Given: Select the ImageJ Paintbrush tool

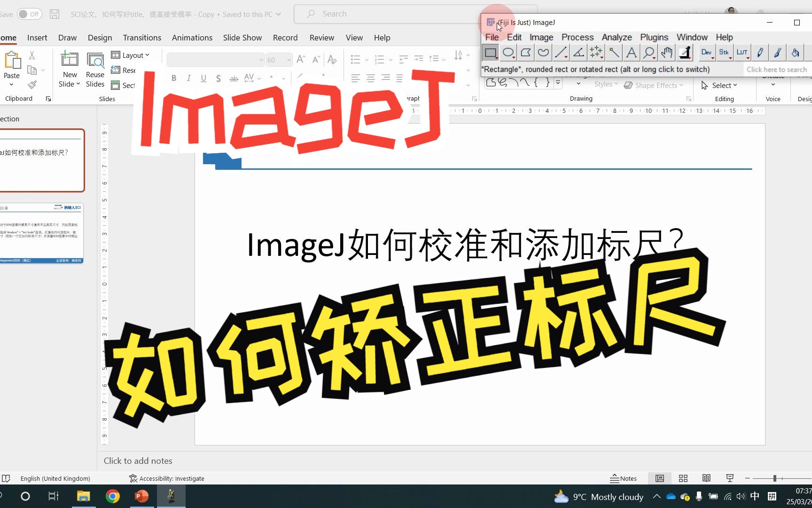Looking at the screenshot, I should tap(777, 53).
